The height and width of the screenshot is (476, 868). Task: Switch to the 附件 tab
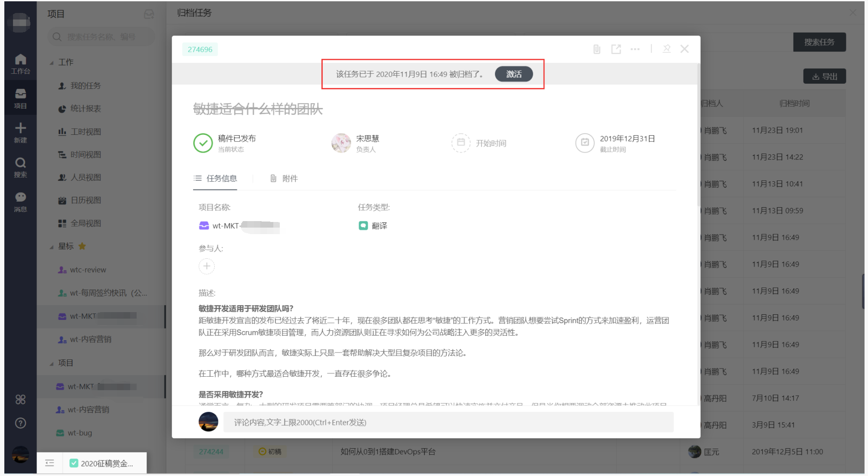point(284,179)
